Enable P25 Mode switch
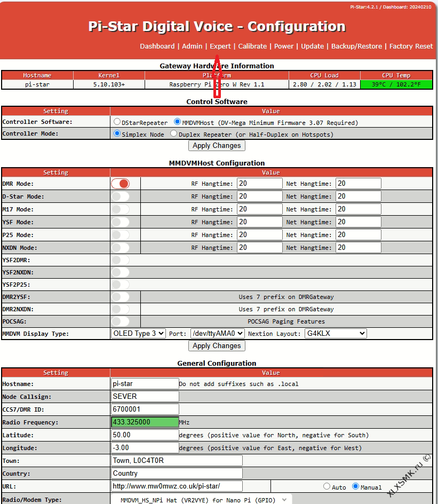 (x=121, y=235)
